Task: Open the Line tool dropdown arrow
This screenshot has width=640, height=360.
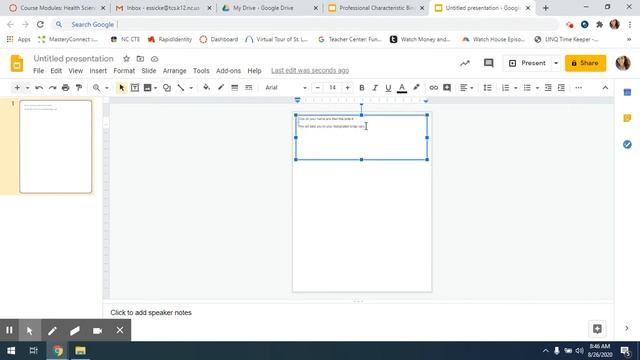Action: [x=191, y=88]
